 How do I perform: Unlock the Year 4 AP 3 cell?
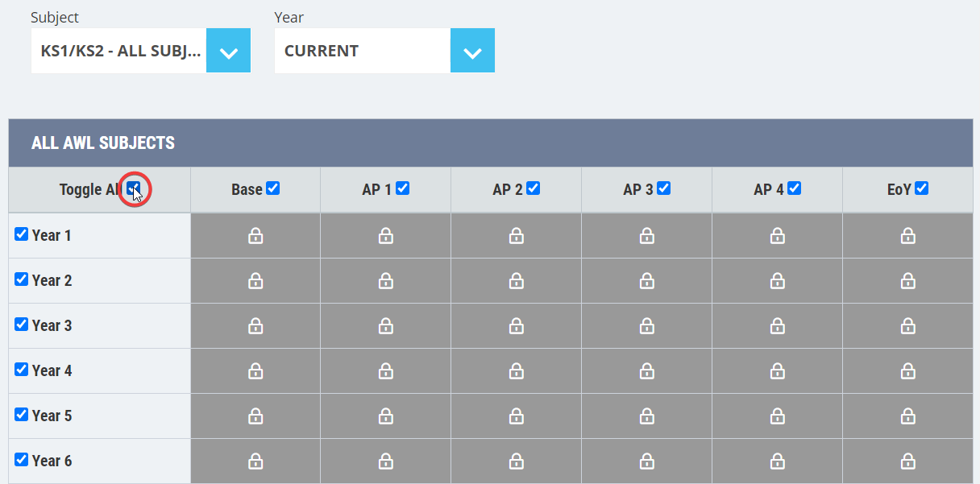pos(647,370)
